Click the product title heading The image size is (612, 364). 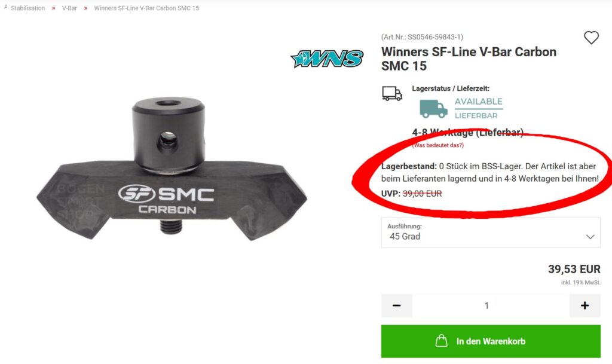(469, 59)
